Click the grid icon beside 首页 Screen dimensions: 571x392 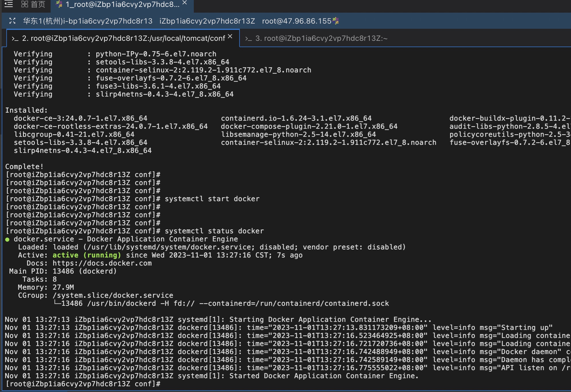pos(25,4)
